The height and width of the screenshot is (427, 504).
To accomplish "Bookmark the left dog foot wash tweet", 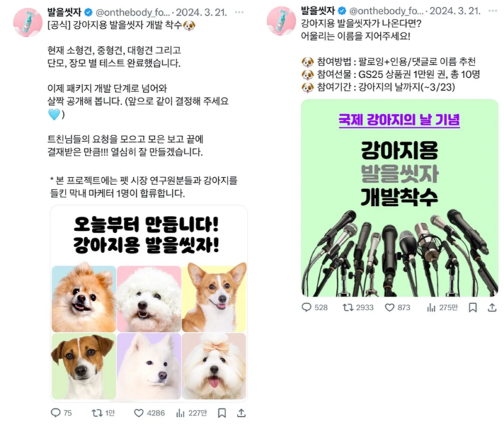I will tap(222, 413).
